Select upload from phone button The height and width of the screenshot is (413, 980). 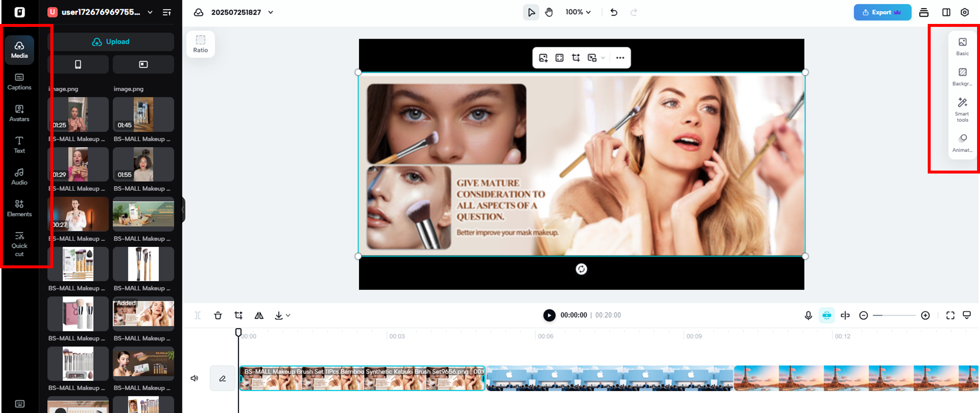point(78,65)
